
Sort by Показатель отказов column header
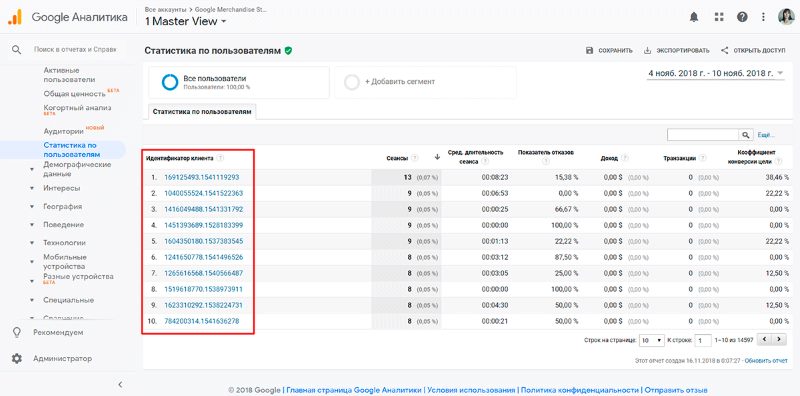click(x=545, y=153)
